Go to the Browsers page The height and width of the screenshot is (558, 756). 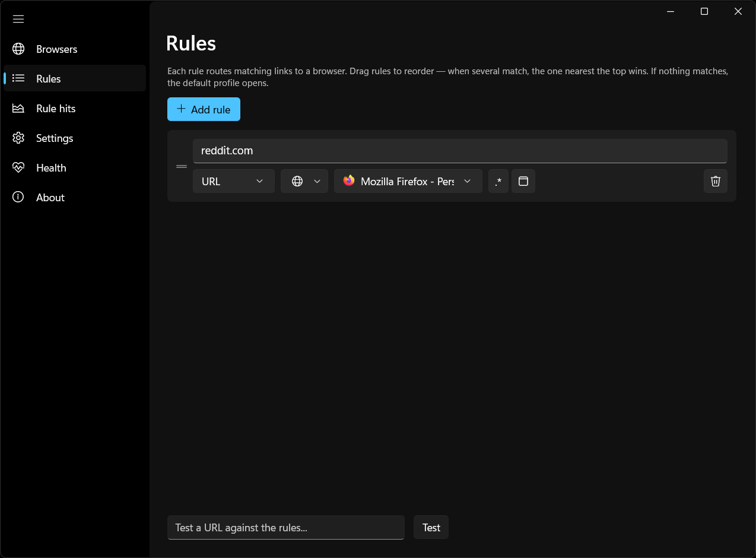click(75, 49)
